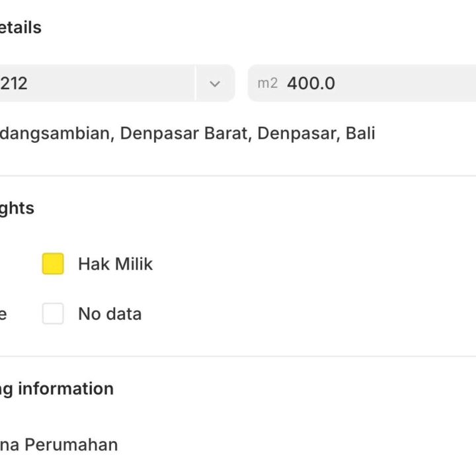The width and height of the screenshot is (476, 476).
Task: Click the building information section heading
Action: [57, 389]
